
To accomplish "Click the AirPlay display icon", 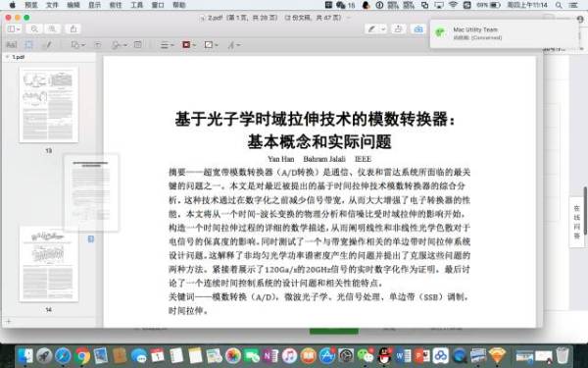I will (x=439, y=5).
